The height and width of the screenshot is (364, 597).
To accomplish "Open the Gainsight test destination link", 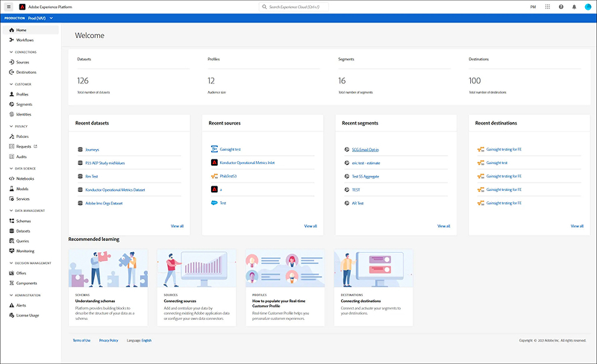I will pos(497,163).
